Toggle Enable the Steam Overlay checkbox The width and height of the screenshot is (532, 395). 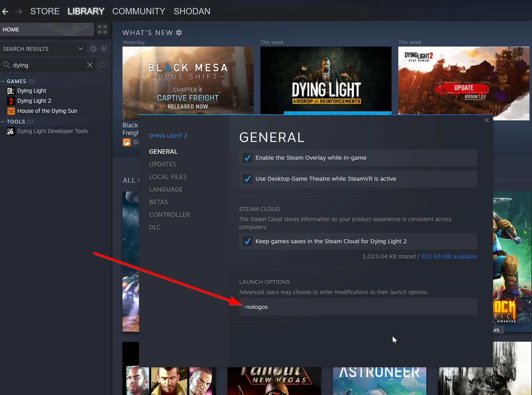point(247,158)
